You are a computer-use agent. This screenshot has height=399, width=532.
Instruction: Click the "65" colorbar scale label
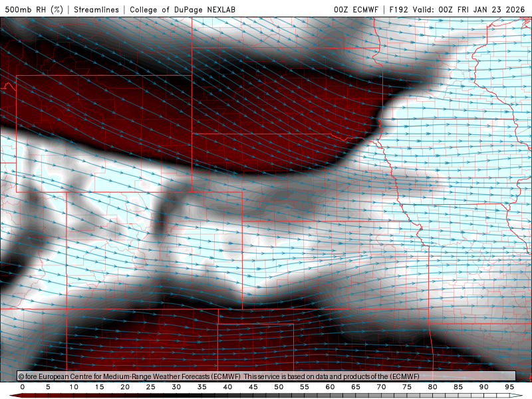tap(356, 387)
